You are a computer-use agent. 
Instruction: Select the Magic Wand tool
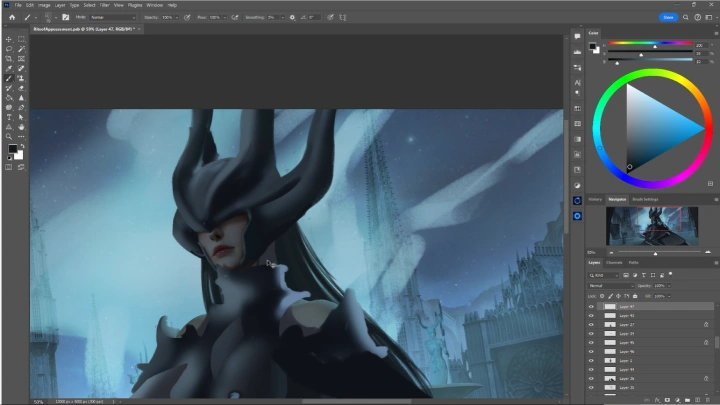(x=21, y=49)
